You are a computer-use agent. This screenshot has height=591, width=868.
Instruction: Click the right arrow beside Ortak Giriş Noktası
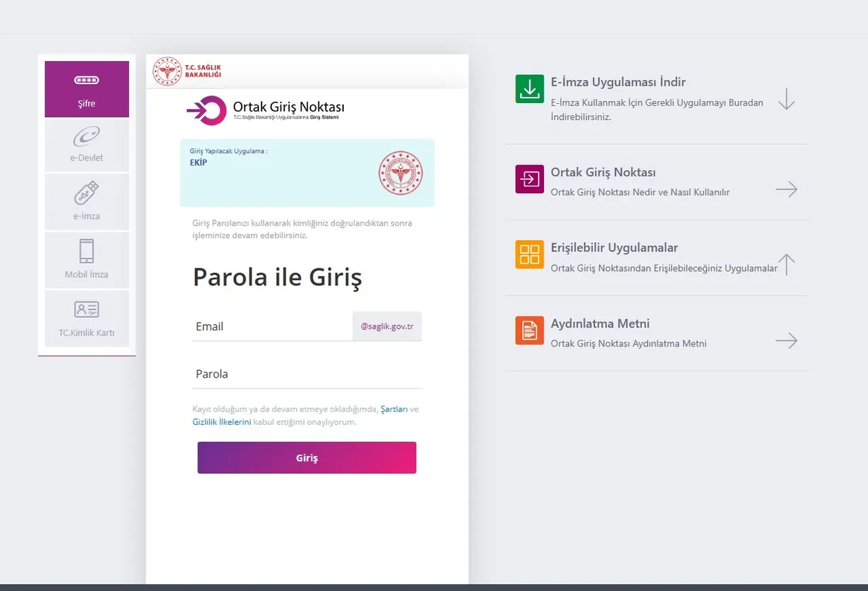click(x=786, y=189)
